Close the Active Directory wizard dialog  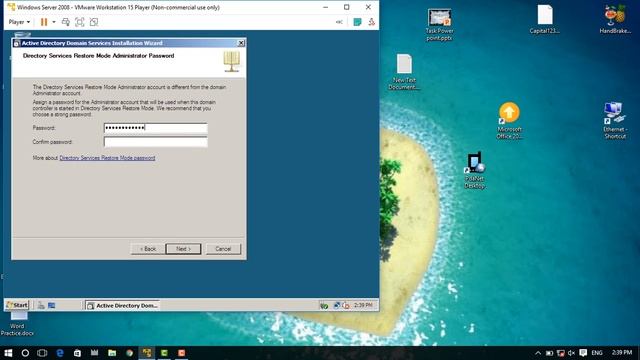pos(241,43)
